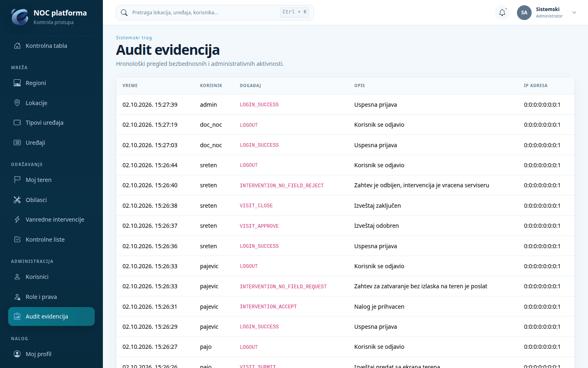Click timestamp 02.10.2026. 15:26:44

point(150,165)
